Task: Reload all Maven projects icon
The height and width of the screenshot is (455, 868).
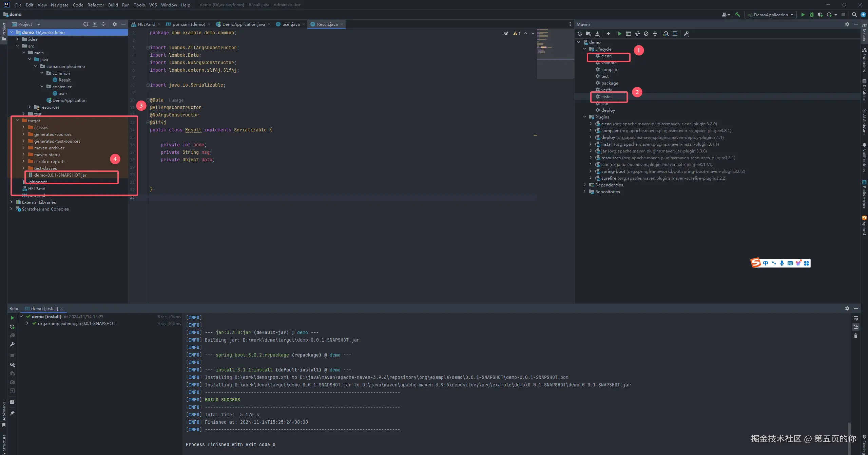Action: [579, 34]
